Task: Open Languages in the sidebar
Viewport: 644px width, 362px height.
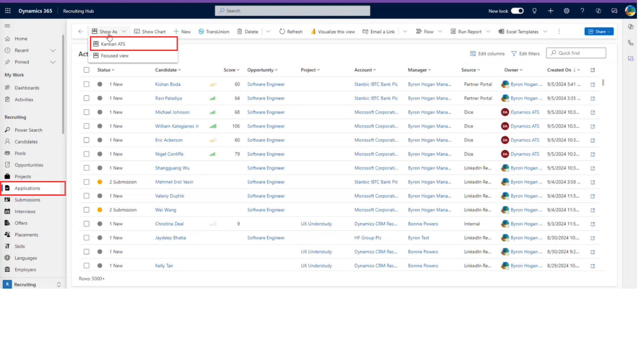Action: click(x=25, y=258)
